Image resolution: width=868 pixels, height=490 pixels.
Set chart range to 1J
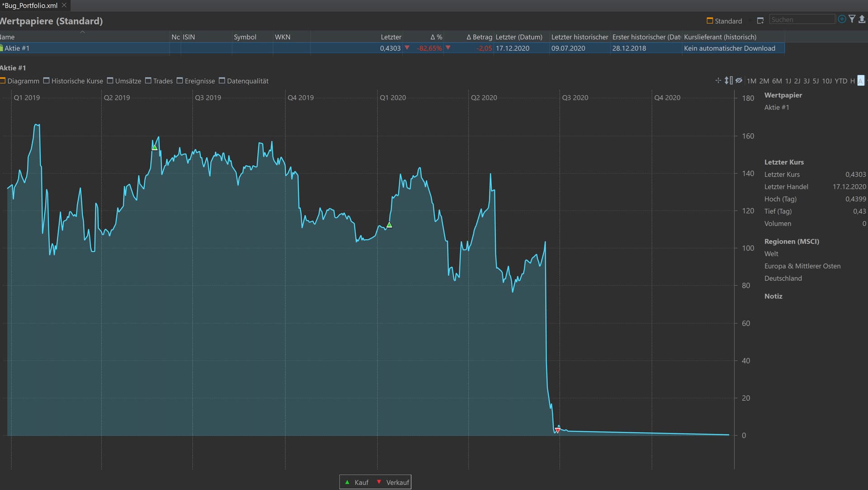point(788,81)
